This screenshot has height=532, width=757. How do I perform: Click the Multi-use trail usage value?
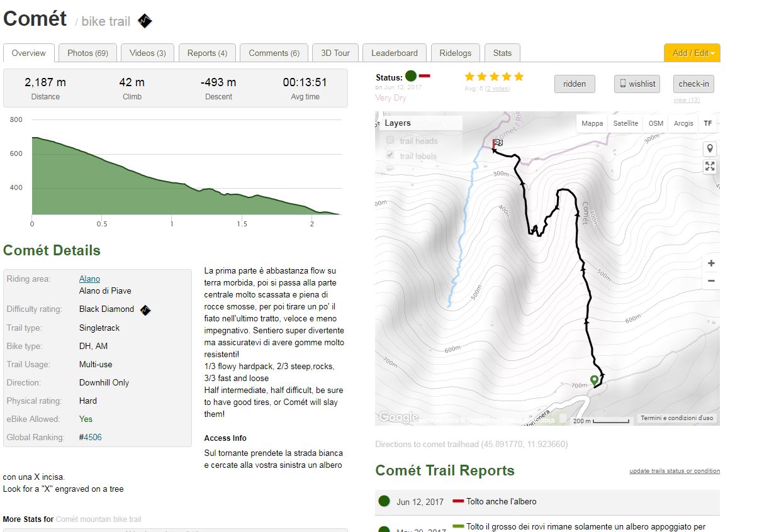[96, 364]
